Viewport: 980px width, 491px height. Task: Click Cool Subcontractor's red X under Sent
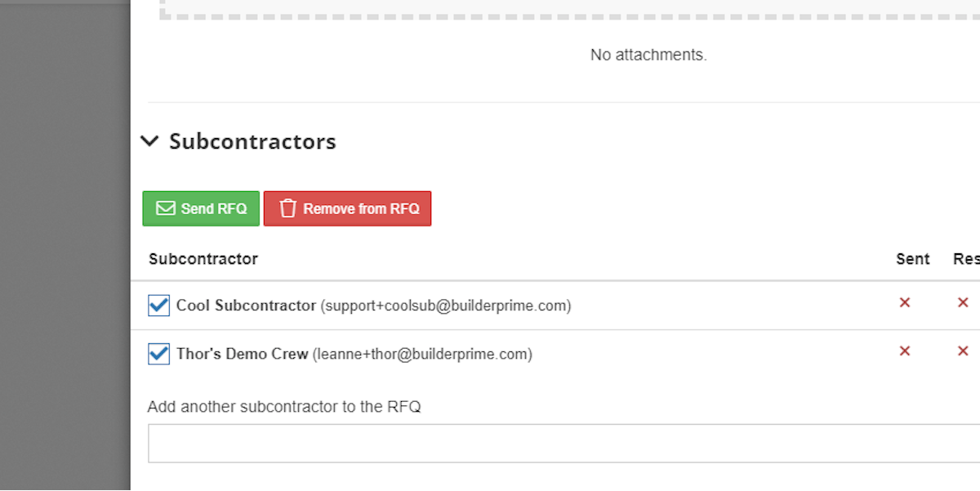click(x=905, y=303)
